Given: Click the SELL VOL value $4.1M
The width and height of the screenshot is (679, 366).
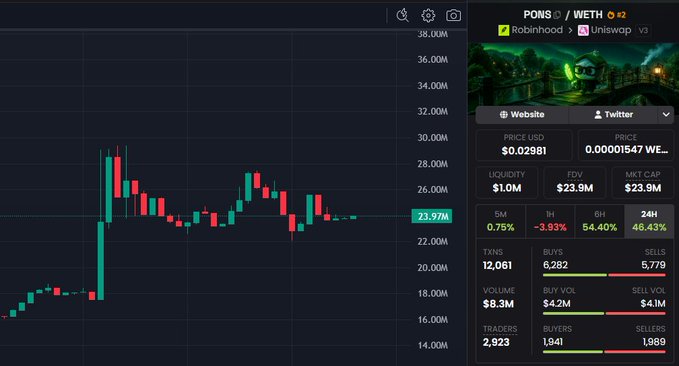Looking at the screenshot, I should coord(653,304).
